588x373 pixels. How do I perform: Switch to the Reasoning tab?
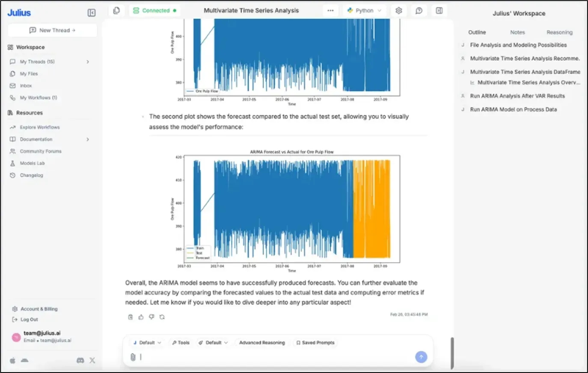pyautogui.click(x=559, y=32)
